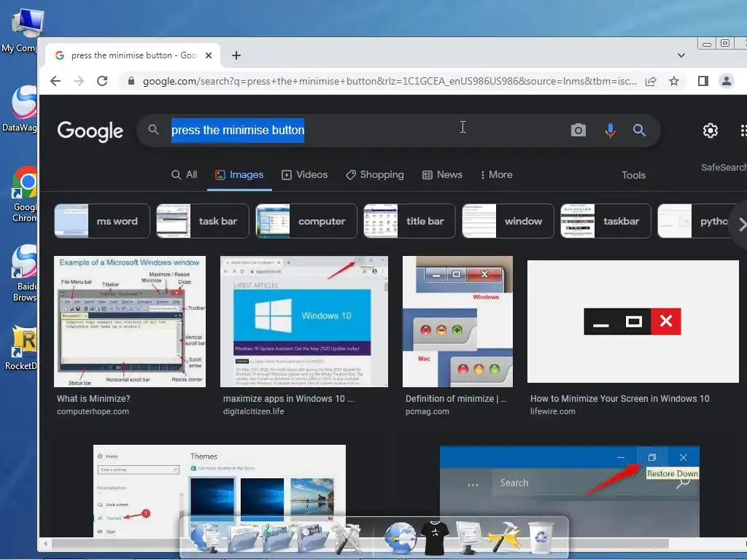The height and width of the screenshot is (560, 747).
Task: Open the tab search chevron
Action: point(681,55)
